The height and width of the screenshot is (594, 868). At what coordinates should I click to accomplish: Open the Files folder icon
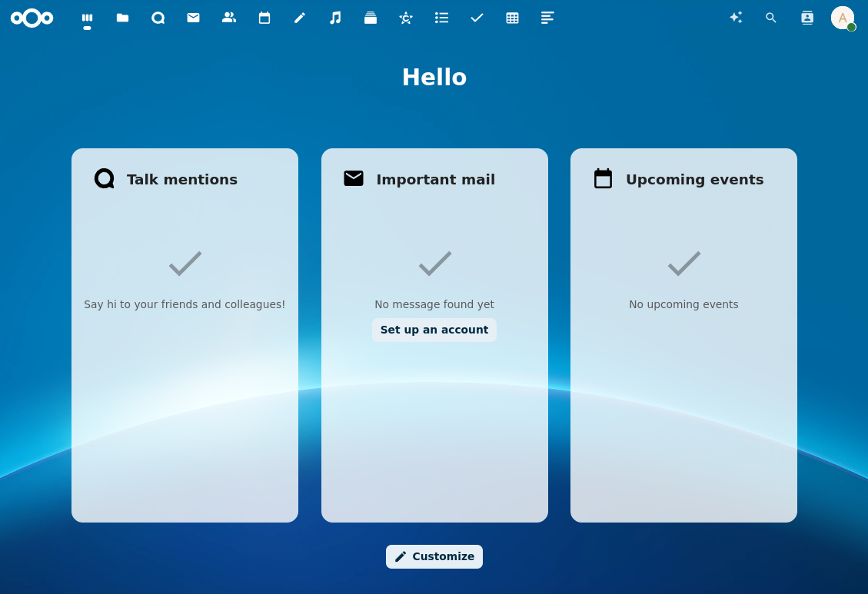[122, 18]
